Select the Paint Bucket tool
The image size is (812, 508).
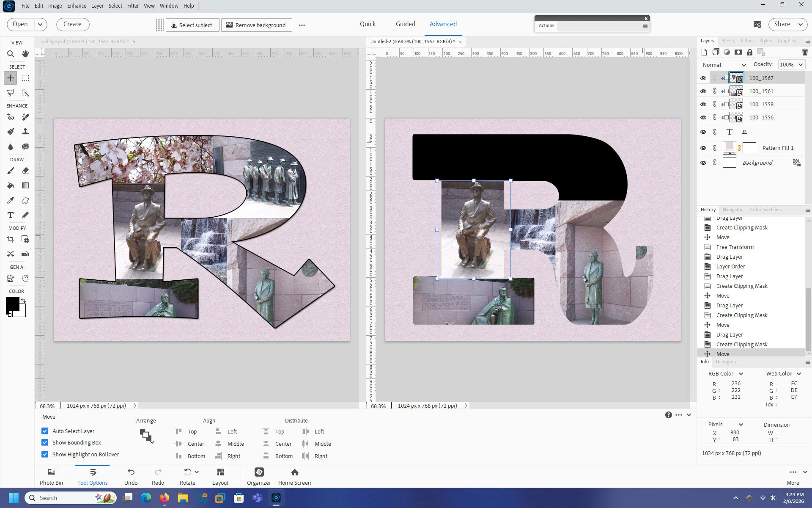[11, 185]
